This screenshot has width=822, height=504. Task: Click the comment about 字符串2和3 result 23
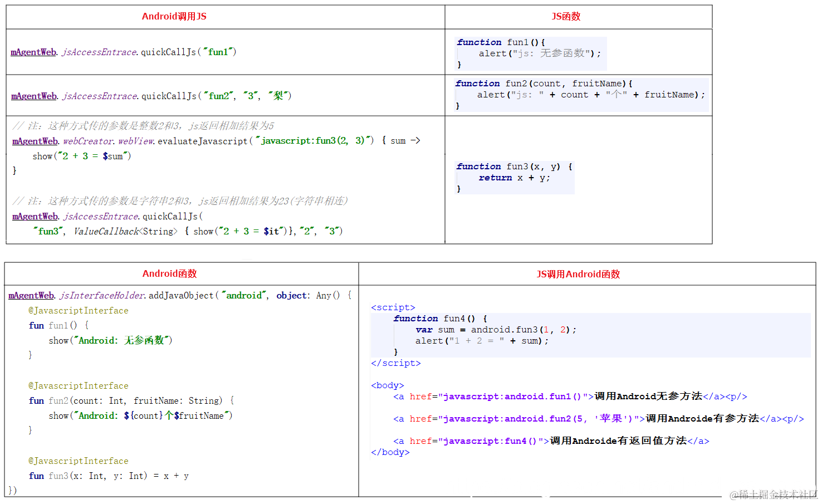tap(180, 201)
